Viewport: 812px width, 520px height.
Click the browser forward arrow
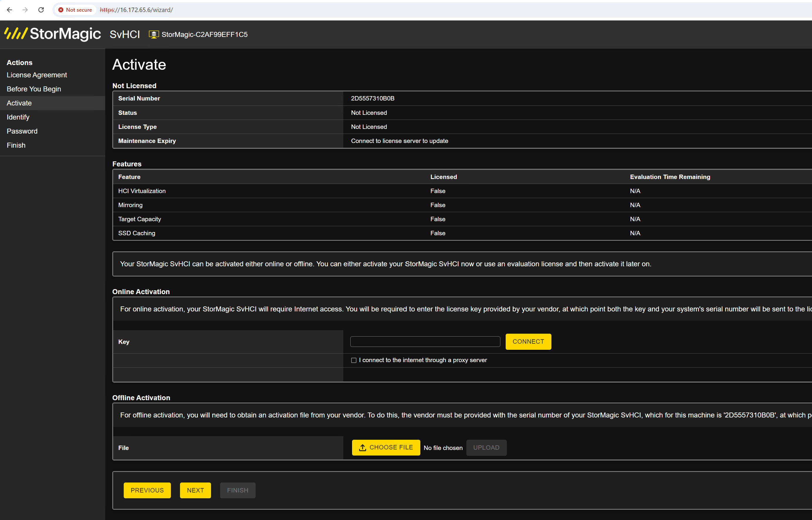pos(25,10)
